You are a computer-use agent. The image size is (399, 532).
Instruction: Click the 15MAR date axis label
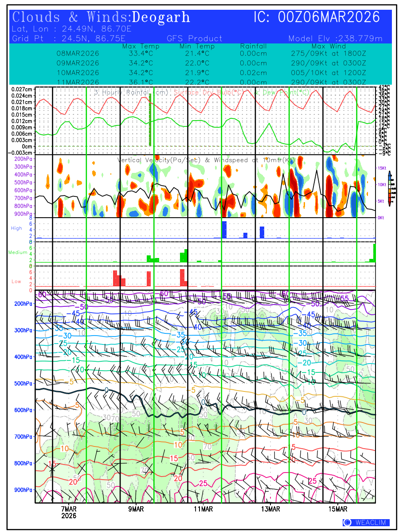click(x=338, y=509)
